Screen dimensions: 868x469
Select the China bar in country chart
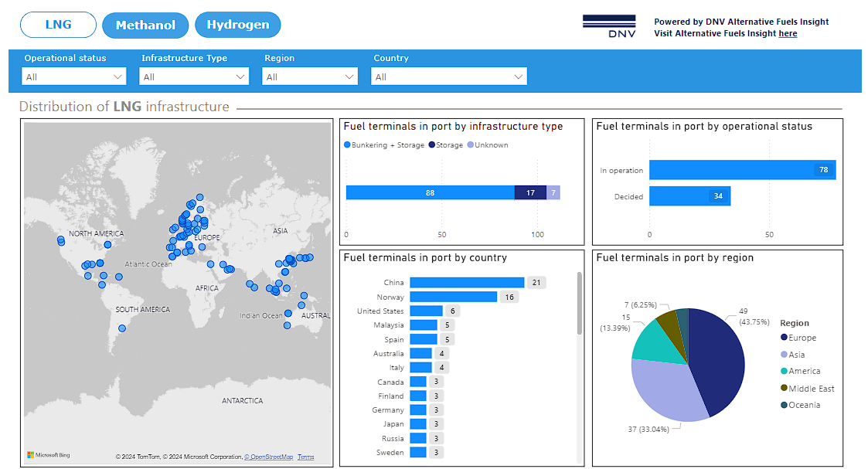[467, 283]
